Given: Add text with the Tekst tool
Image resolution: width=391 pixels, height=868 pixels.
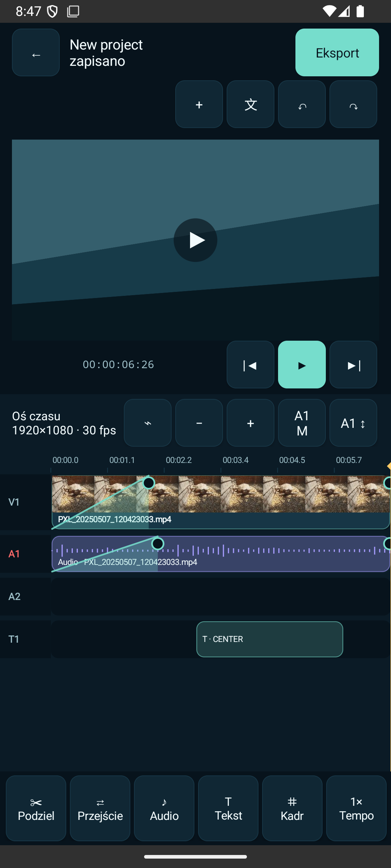Looking at the screenshot, I should coord(228,808).
